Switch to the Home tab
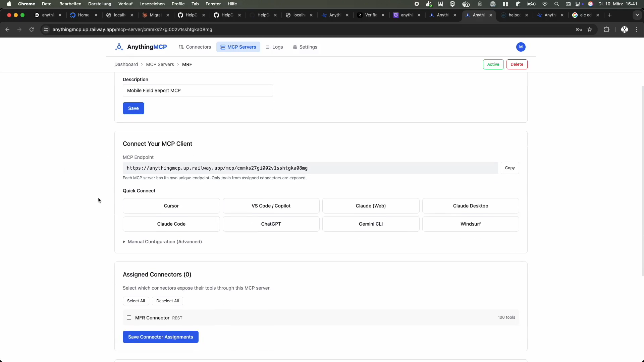 84,15
